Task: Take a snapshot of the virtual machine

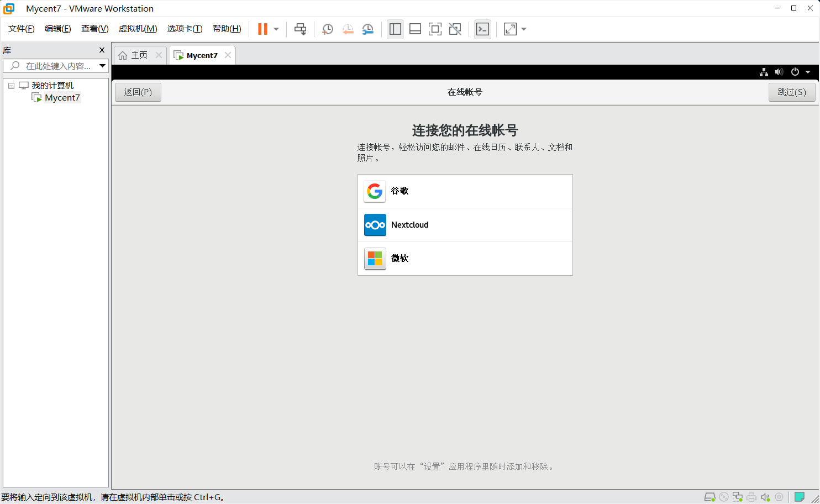Action: [x=327, y=29]
